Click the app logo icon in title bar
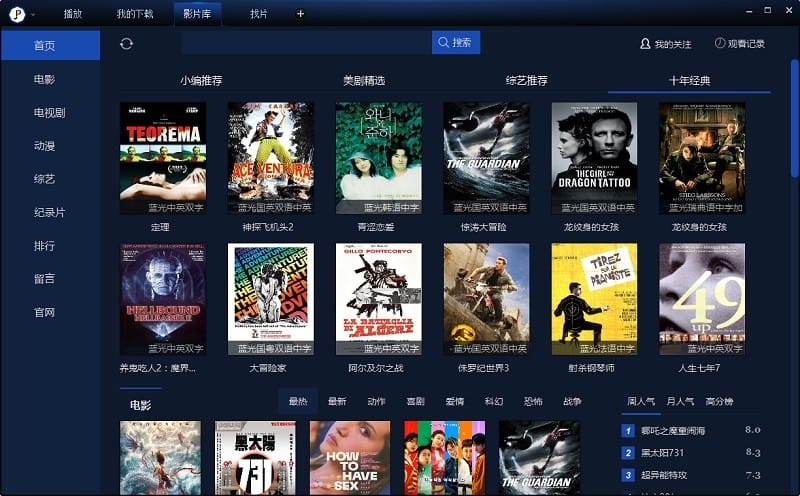 click(17, 14)
